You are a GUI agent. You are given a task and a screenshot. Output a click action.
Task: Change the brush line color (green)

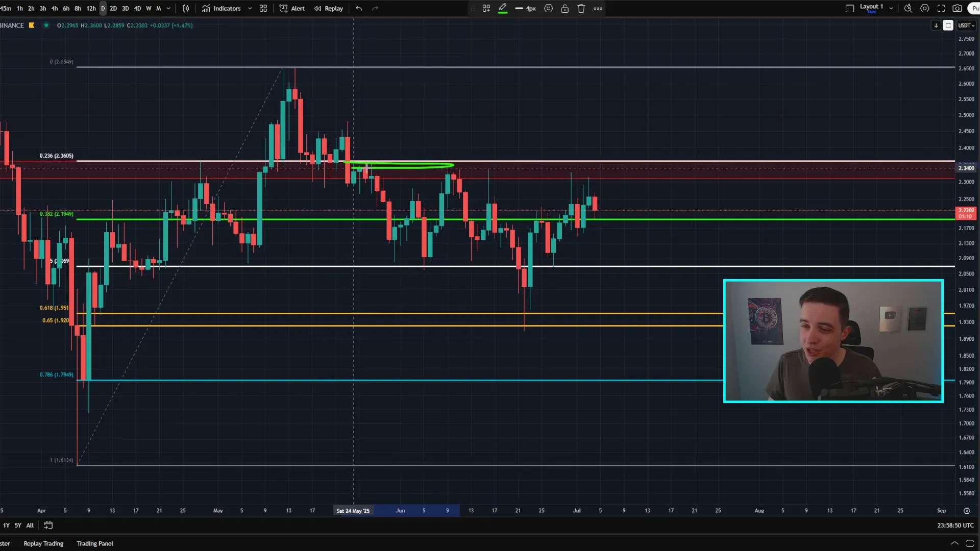coord(503,8)
